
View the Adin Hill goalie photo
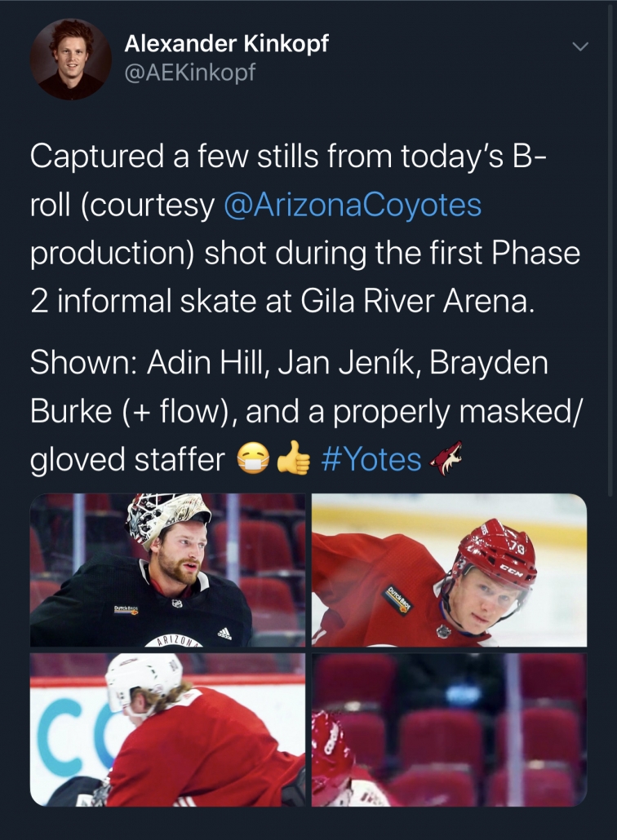[x=167, y=569]
